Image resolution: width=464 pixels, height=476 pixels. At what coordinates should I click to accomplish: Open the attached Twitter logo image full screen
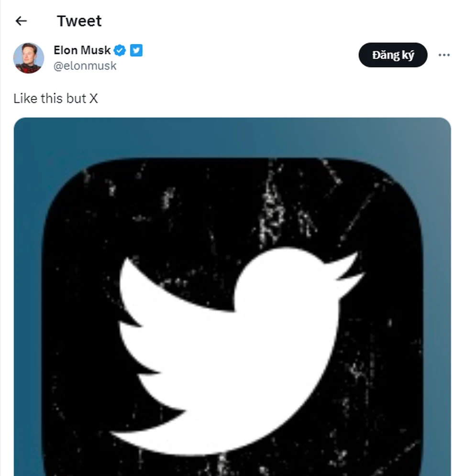click(x=230, y=296)
